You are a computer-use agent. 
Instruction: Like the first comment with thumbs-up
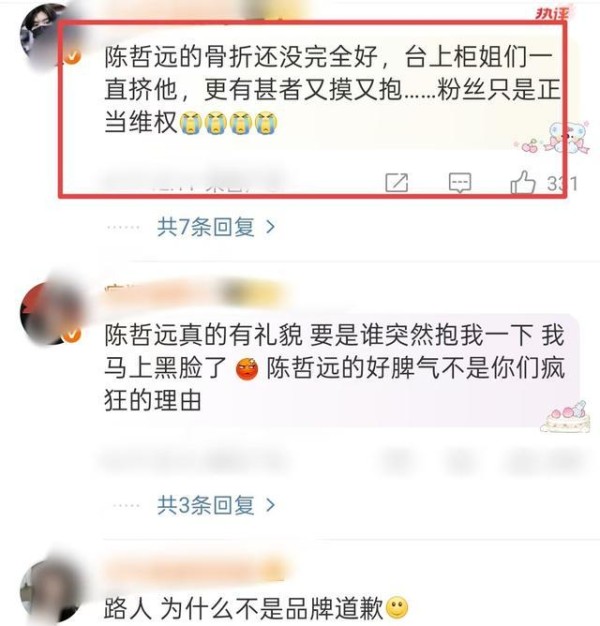point(523,182)
